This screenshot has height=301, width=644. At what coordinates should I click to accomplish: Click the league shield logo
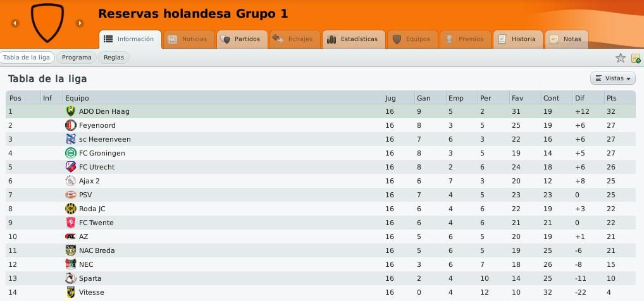tap(47, 23)
